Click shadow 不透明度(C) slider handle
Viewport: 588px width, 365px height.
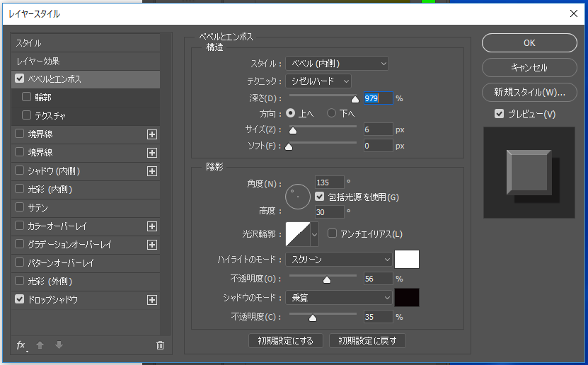point(312,318)
